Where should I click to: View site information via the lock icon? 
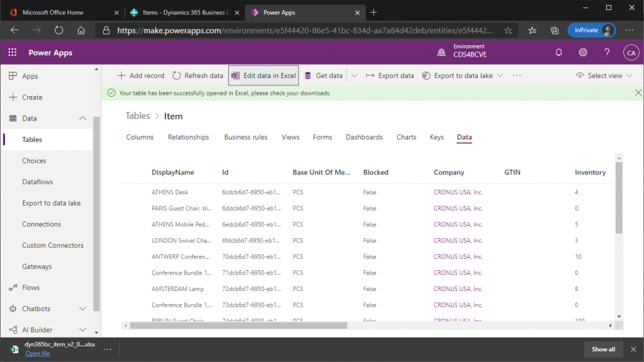106,30
